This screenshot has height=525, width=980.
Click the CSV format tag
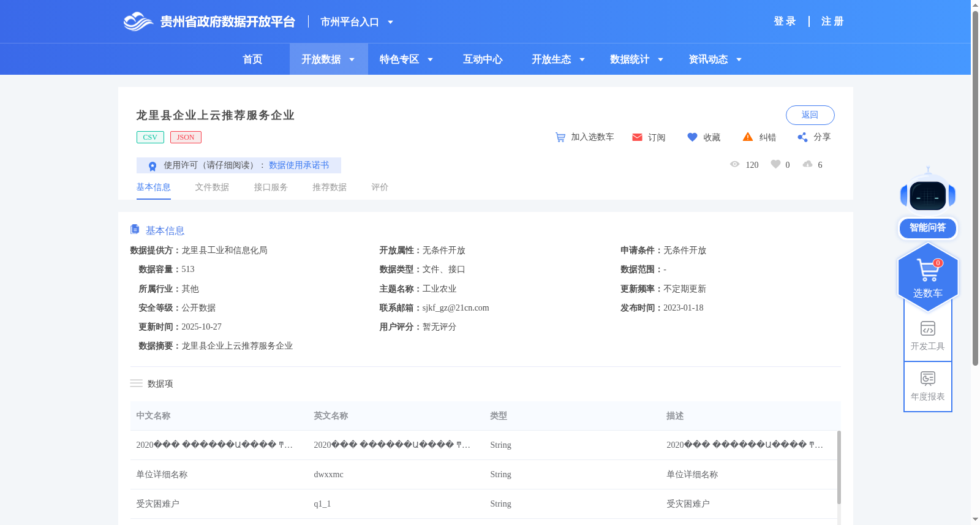[150, 137]
